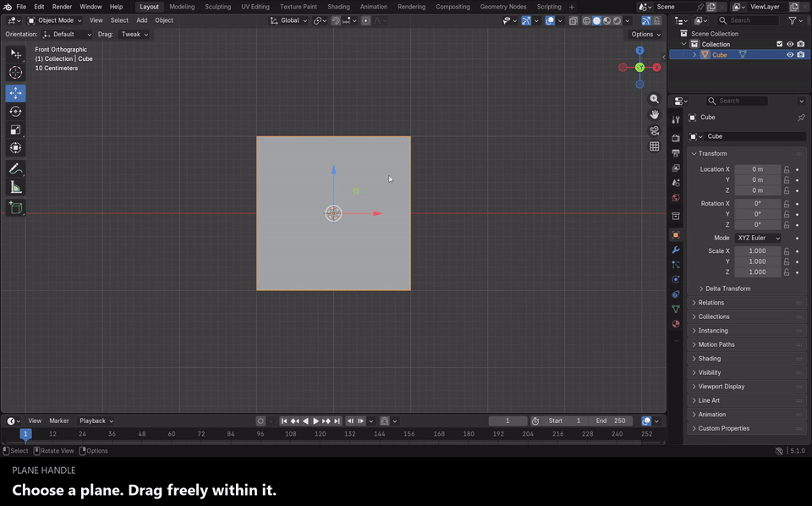Screen dimensions: 812x506
Task: Select the Cursor tool in the toolbar
Action: click(15, 73)
